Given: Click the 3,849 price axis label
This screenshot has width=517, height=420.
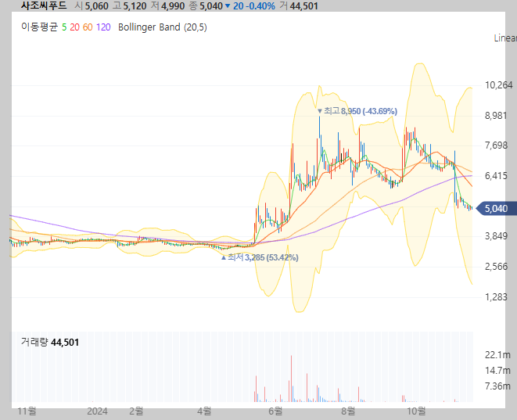Looking at the screenshot, I should [x=496, y=236].
